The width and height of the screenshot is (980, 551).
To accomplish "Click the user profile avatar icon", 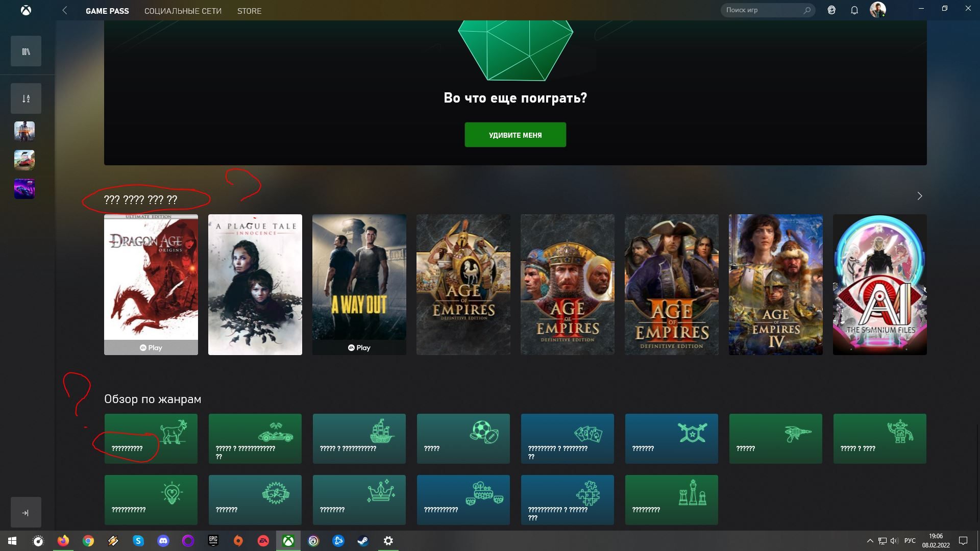I will (878, 9).
